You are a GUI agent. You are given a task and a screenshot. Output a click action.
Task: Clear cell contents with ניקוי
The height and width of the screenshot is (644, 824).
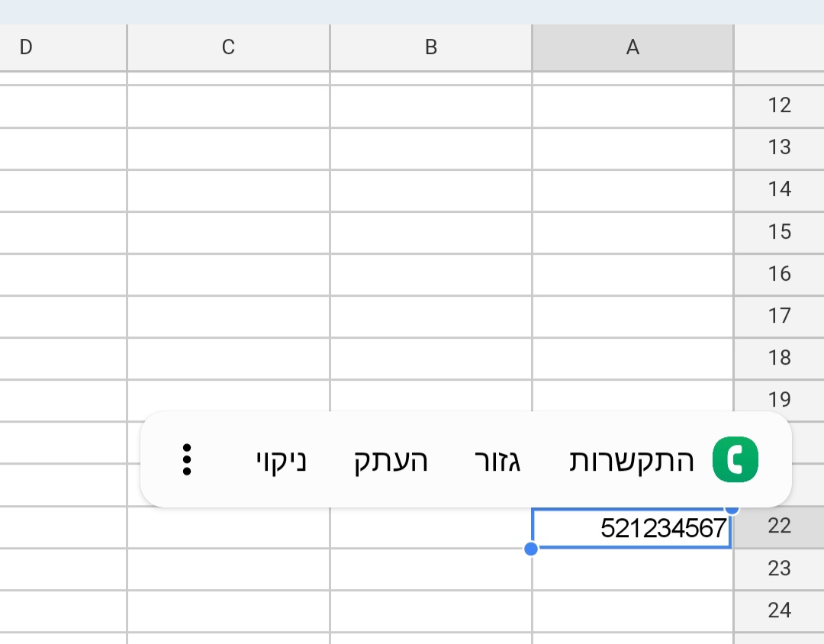point(280,459)
